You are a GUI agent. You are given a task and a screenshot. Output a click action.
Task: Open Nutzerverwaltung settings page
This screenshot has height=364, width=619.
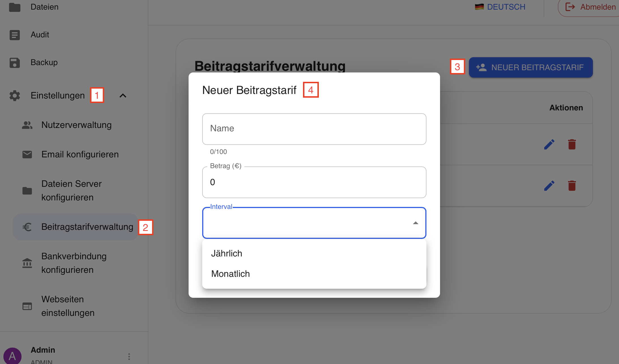[x=76, y=125]
